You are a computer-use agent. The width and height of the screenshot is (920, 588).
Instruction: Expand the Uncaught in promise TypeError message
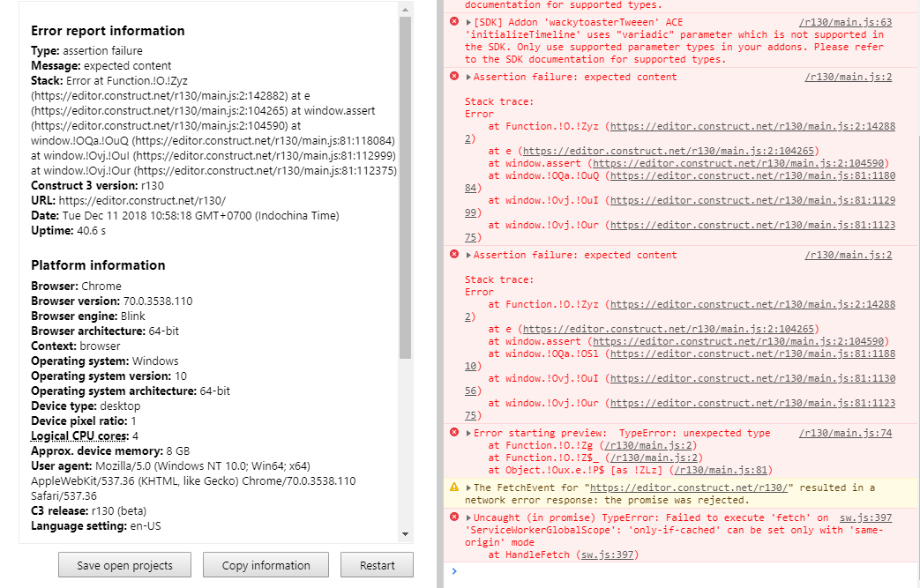468,517
